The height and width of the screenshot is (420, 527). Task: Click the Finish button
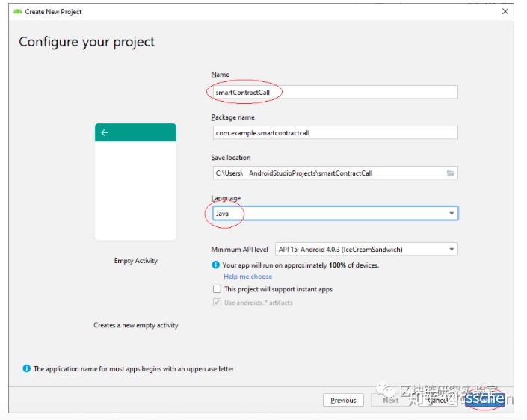(484, 400)
